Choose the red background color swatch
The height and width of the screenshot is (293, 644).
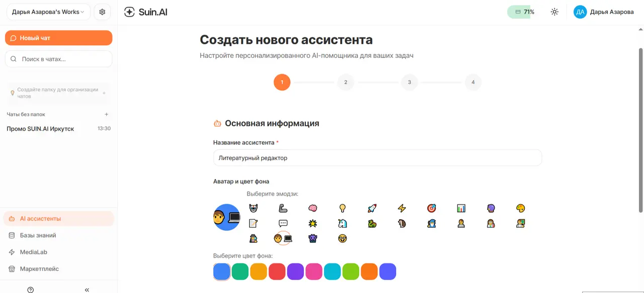277,271
